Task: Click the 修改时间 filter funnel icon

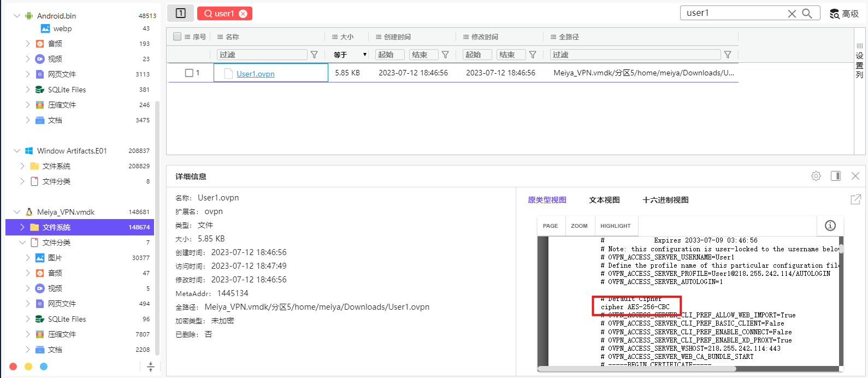Action: click(533, 55)
